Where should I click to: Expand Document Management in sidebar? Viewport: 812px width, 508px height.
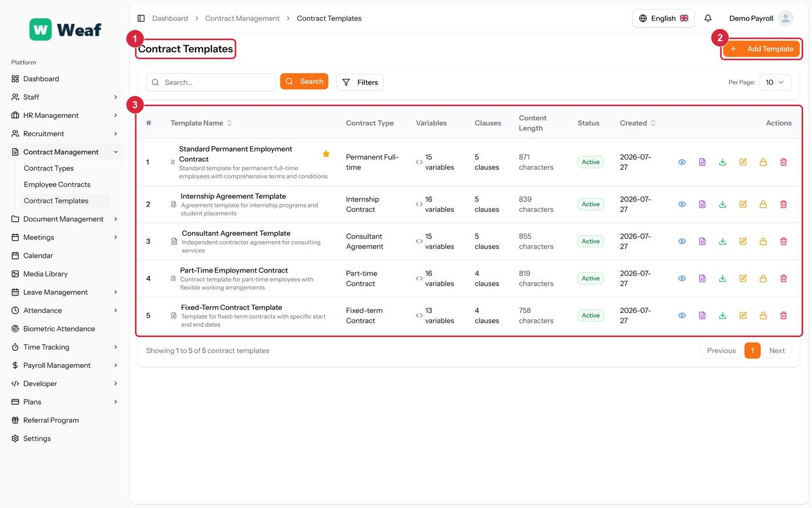click(65, 219)
